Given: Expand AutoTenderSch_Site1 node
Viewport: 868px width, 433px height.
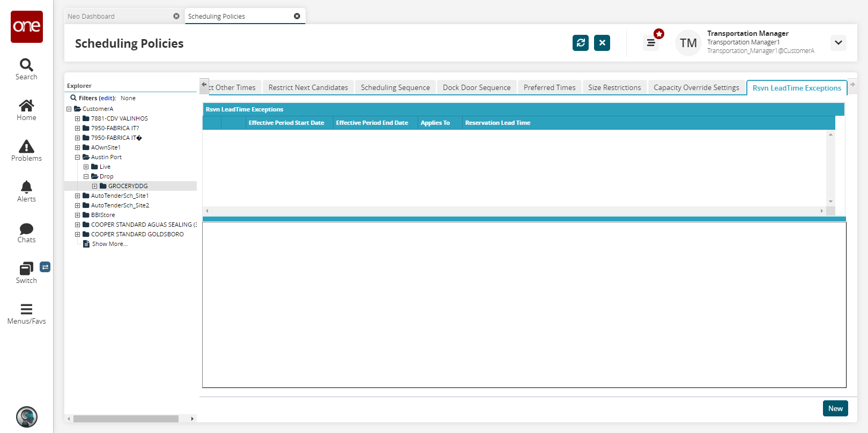Looking at the screenshot, I should 77,196.
